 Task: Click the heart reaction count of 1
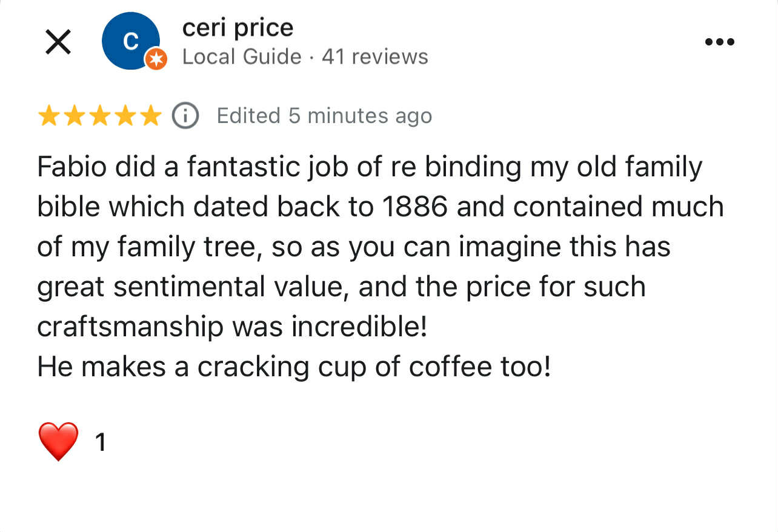click(101, 442)
